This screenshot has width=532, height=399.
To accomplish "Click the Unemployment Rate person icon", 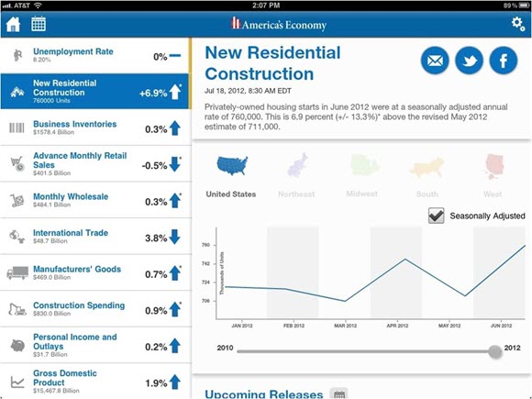I will click(17, 55).
